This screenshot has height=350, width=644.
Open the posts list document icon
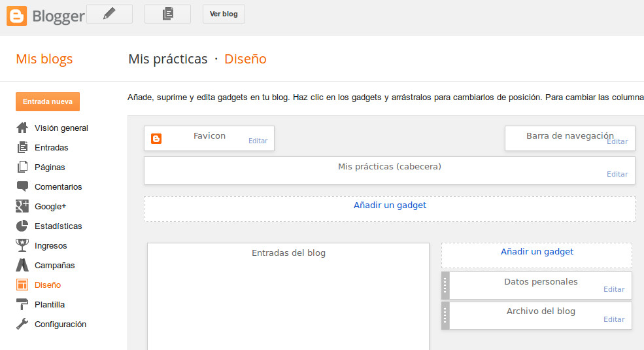167,14
